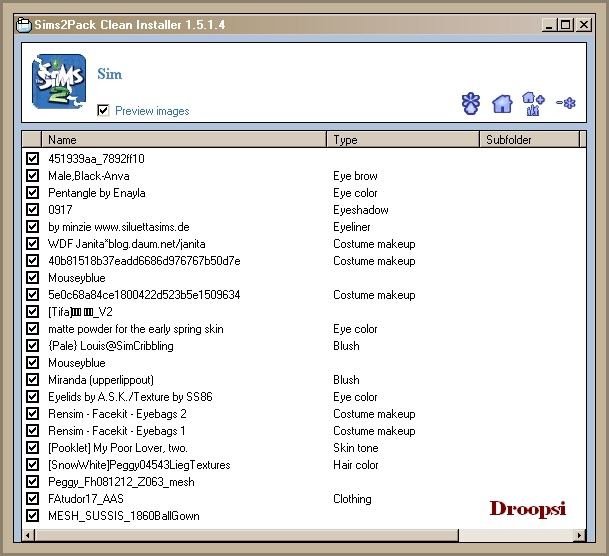609x556 pixels.
Task: Select [Pooklet] My Poor Lover, two.
Action: tap(118, 448)
